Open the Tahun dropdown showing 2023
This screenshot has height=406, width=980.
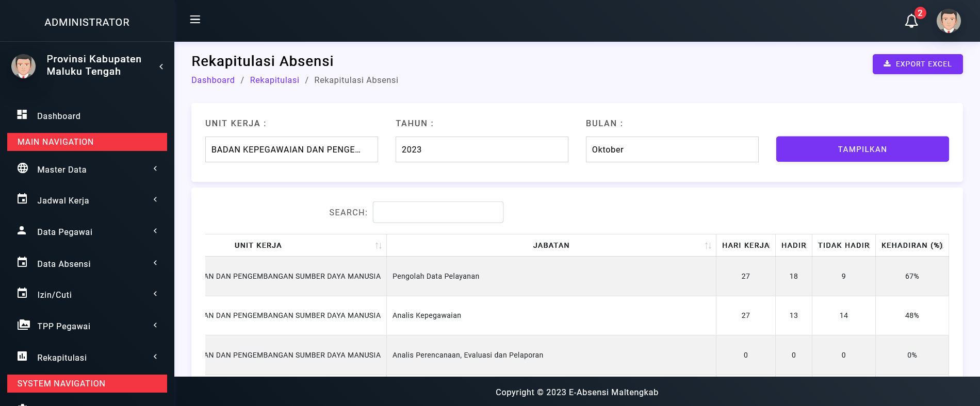click(482, 149)
